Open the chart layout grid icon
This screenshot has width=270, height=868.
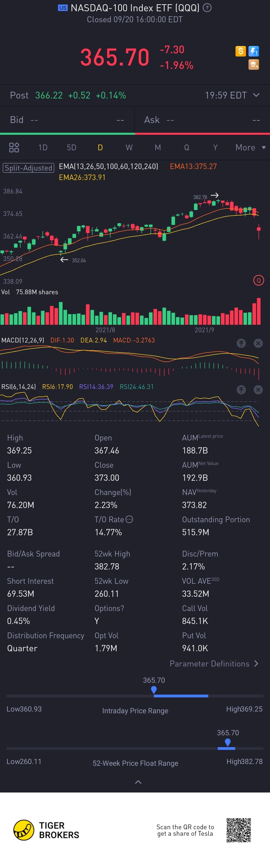pyautogui.click(x=14, y=147)
